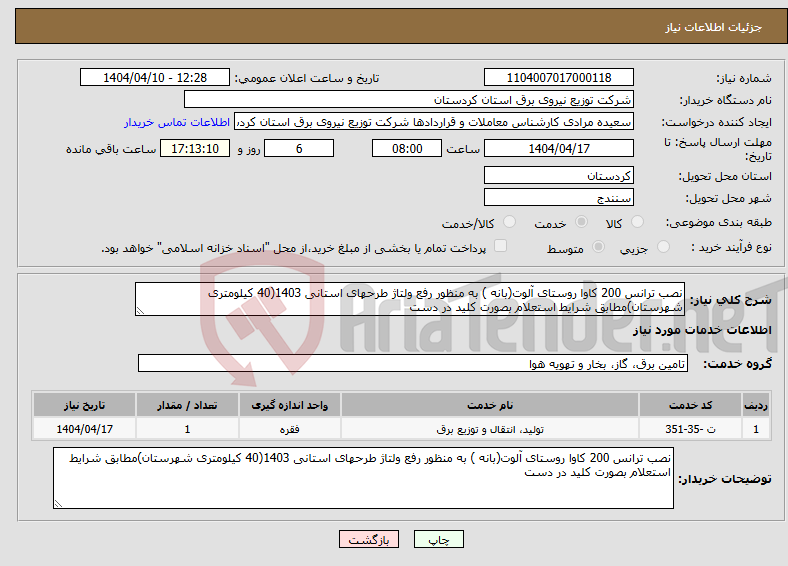Viewport: 788px width, 566px height.
Task: Click the ردیف column header
Action: tap(756, 405)
